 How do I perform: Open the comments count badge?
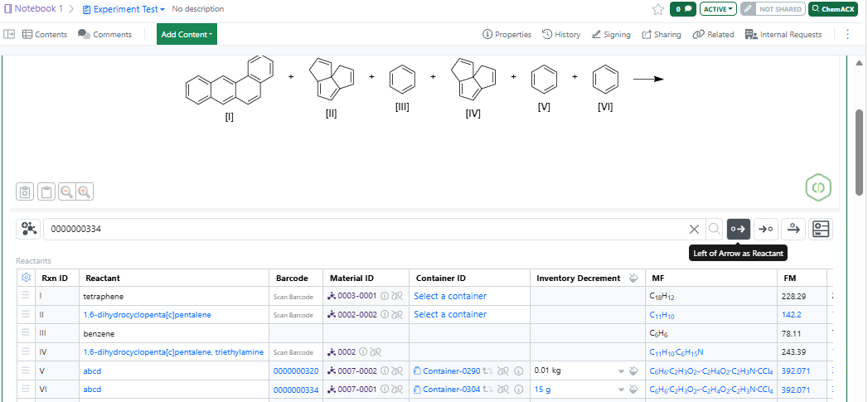click(682, 9)
